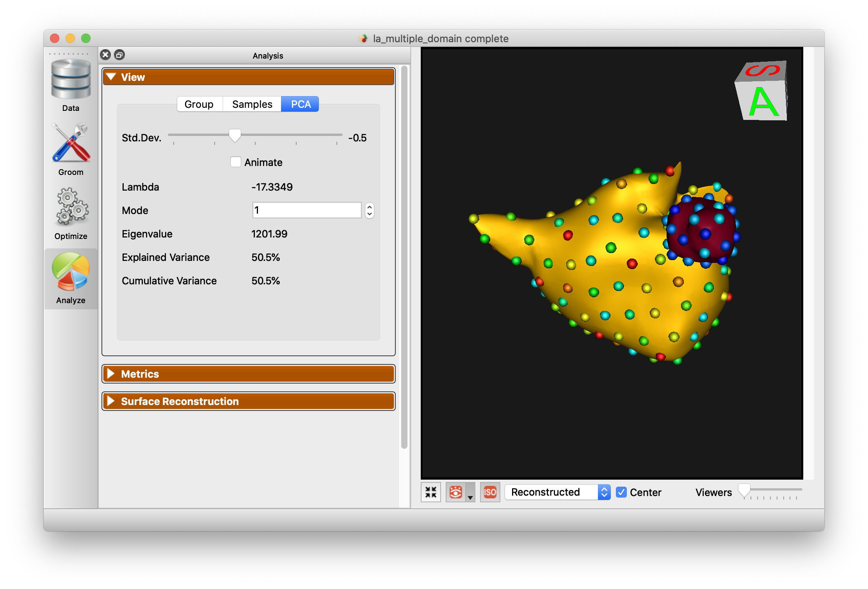This screenshot has height=589, width=868.
Task: Click the Mode number input field
Action: (307, 211)
